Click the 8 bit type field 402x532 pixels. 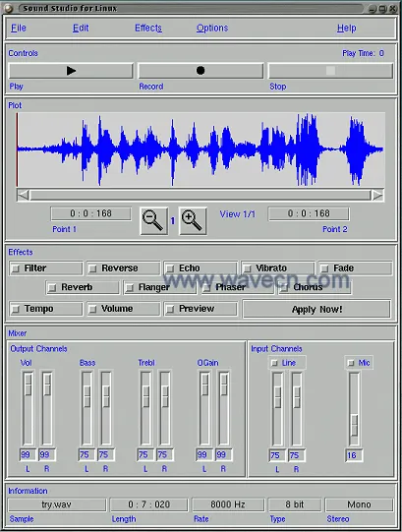(295, 504)
